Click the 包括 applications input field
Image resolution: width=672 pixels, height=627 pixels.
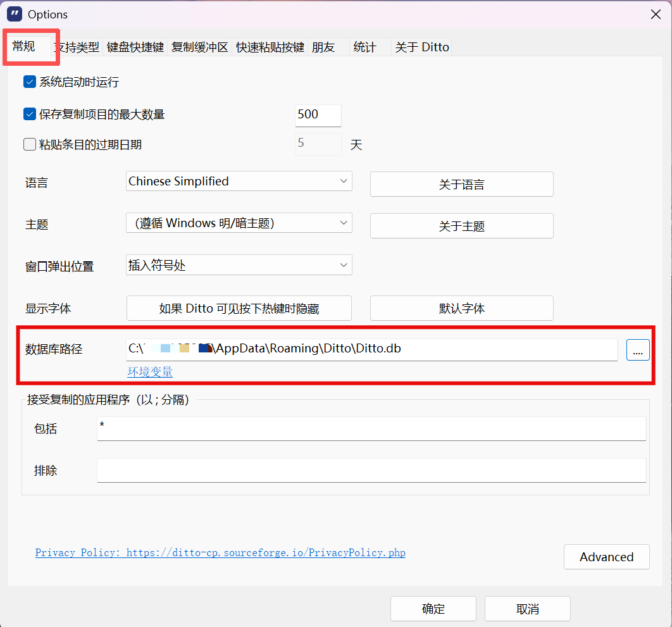371,428
